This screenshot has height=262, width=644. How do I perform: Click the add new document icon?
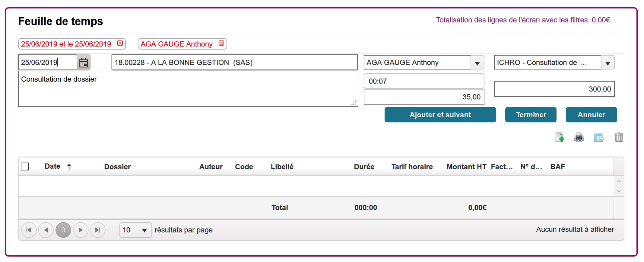[x=560, y=137]
